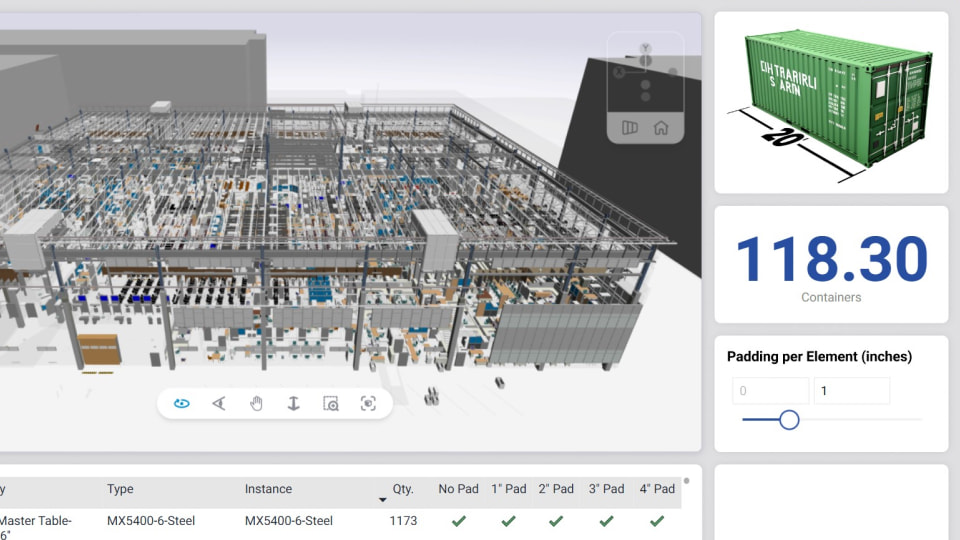Click the X axis on the gizmo

pyautogui.click(x=619, y=72)
